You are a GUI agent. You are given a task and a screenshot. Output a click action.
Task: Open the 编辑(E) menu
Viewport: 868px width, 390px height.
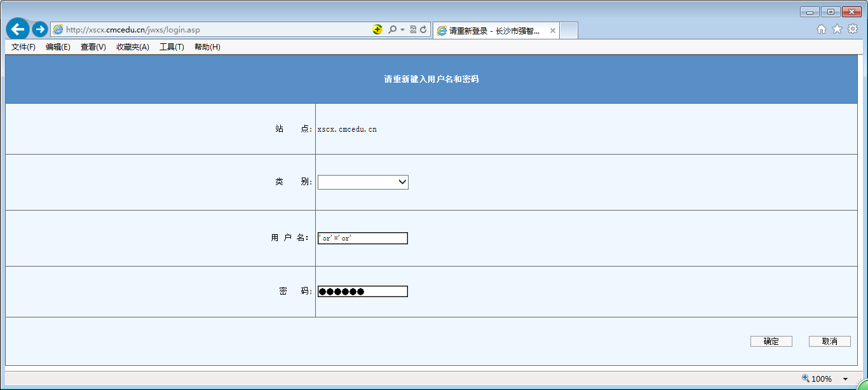(x=58, y=47)
